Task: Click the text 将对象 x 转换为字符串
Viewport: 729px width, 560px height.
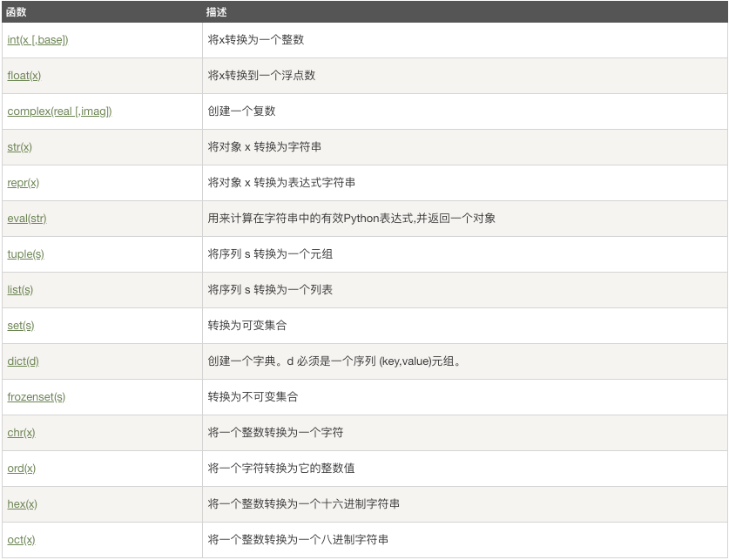Action: point(265,147)
